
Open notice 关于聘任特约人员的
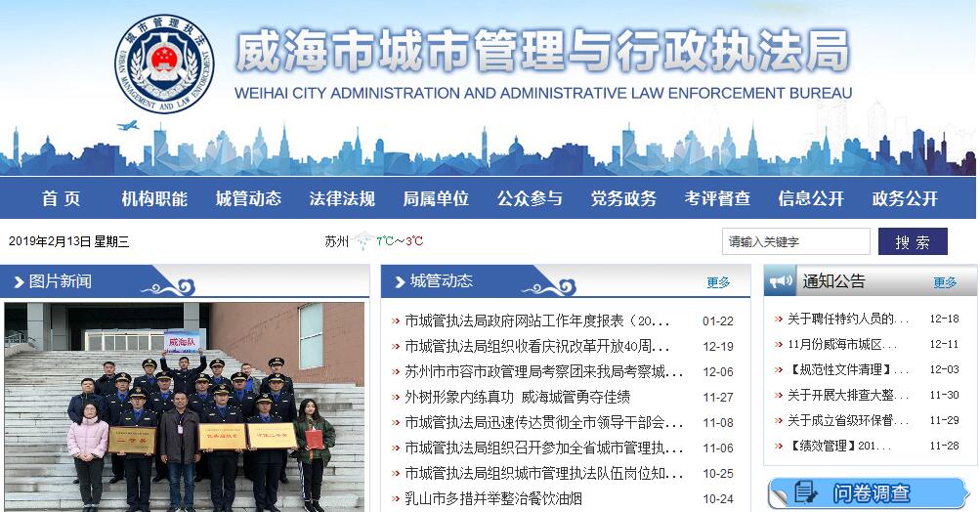pos(847,319)
